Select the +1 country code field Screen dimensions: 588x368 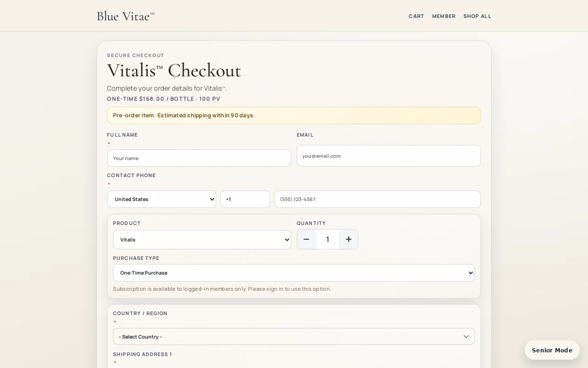(245, 199)
